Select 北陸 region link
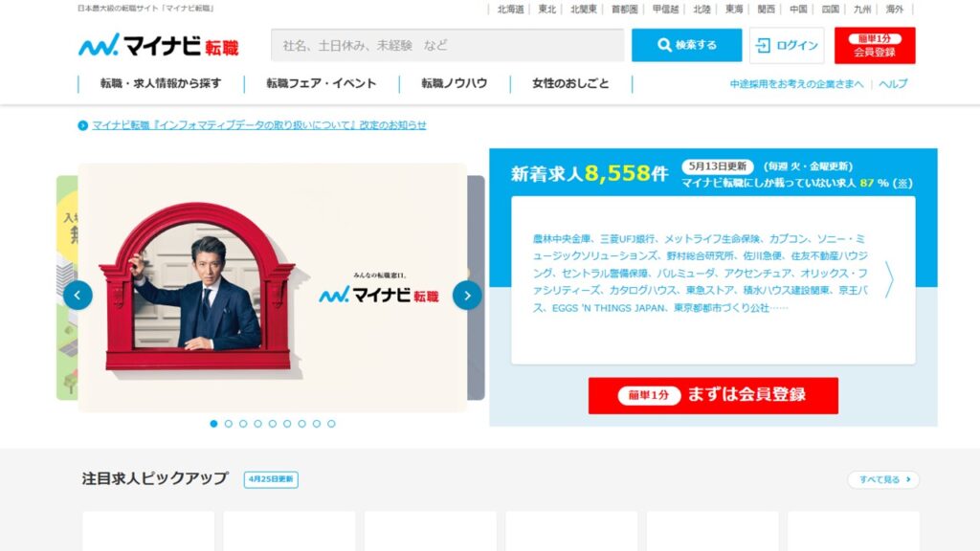 (702, 10)
